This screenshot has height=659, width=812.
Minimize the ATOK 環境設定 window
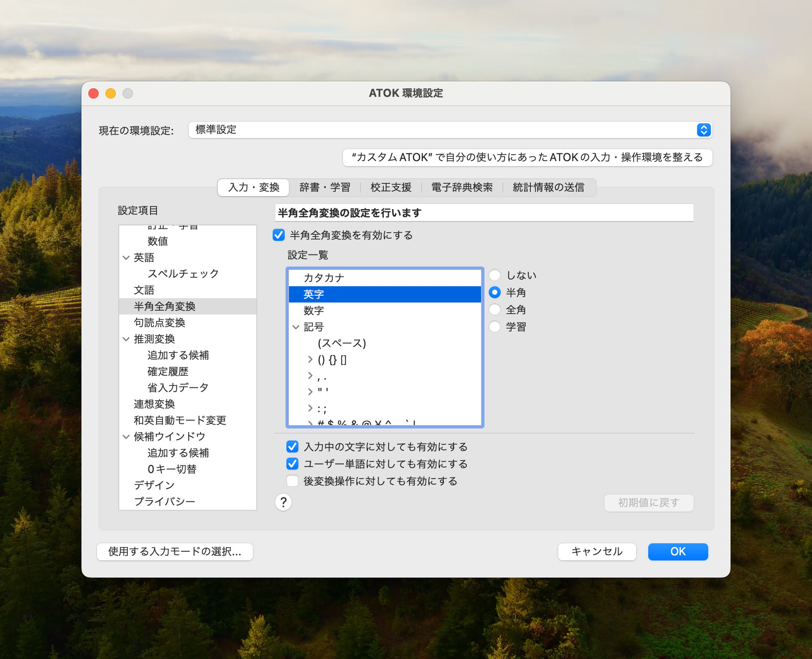coord(111,93)
